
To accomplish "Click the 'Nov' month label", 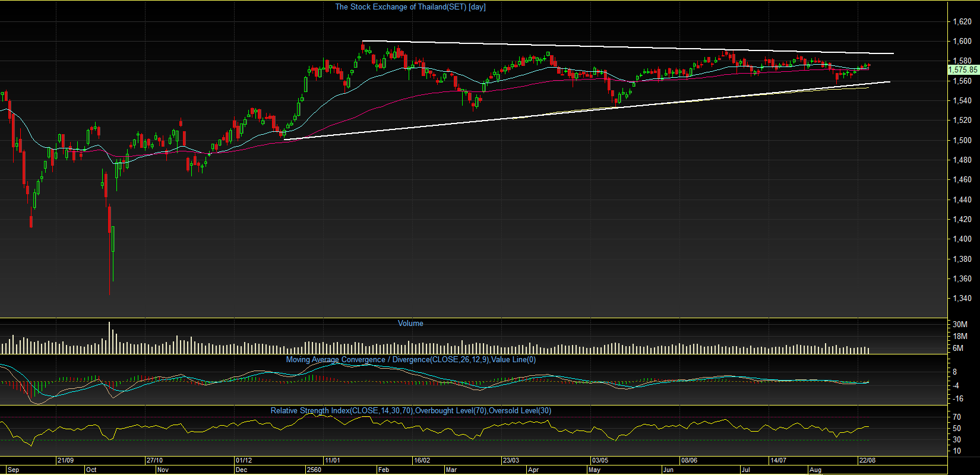I will (x=163, y=470).
